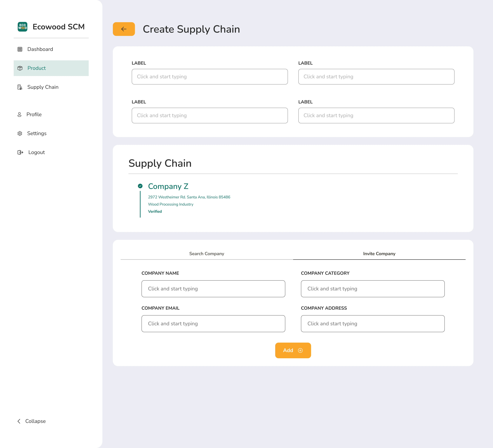
Task: Click the Add button
Action: click(x=293, y=350)
